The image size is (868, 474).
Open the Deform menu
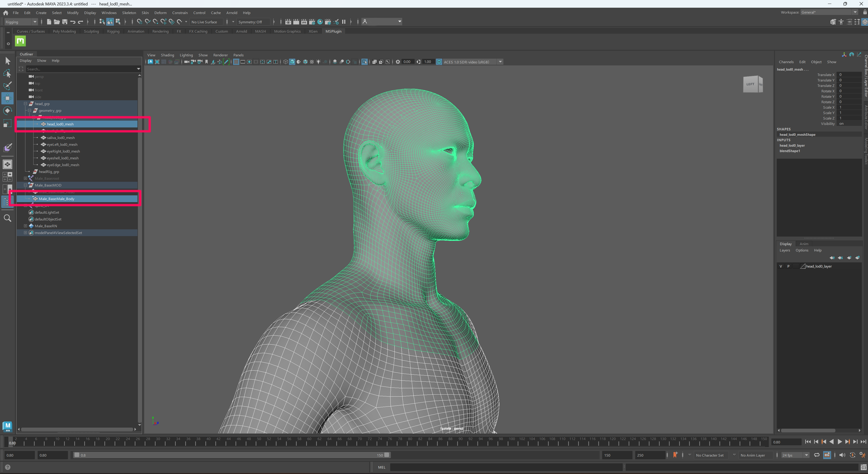[160, 13]
